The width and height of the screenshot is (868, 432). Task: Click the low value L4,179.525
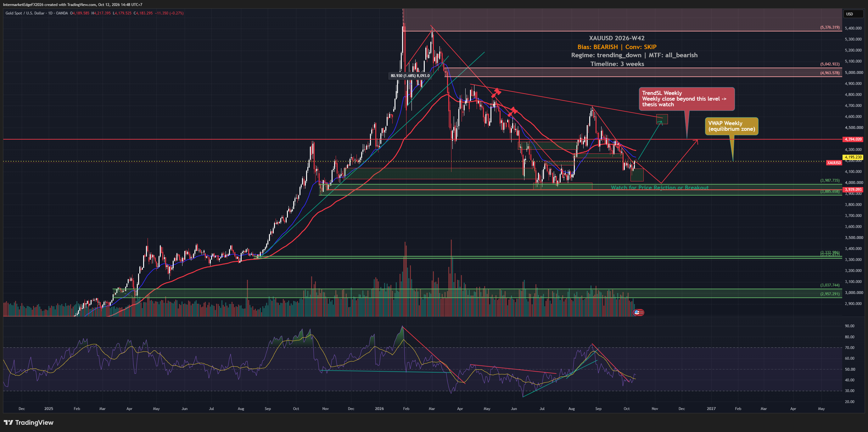point(122,13)
